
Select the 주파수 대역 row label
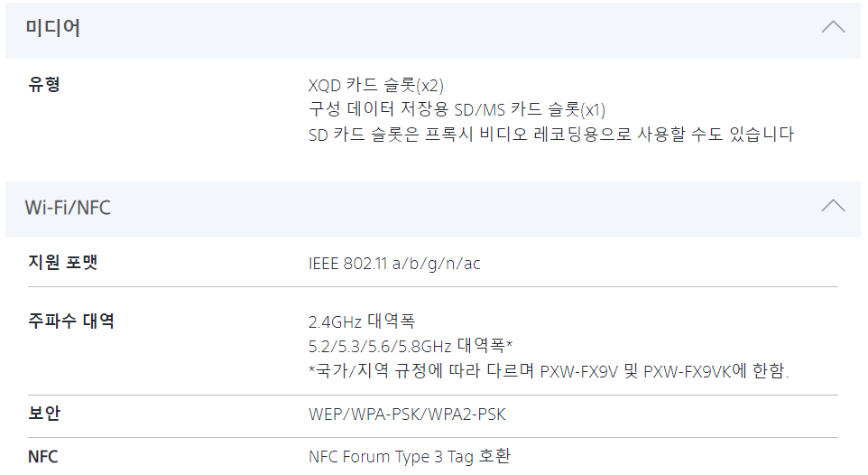tap(71, 321)
